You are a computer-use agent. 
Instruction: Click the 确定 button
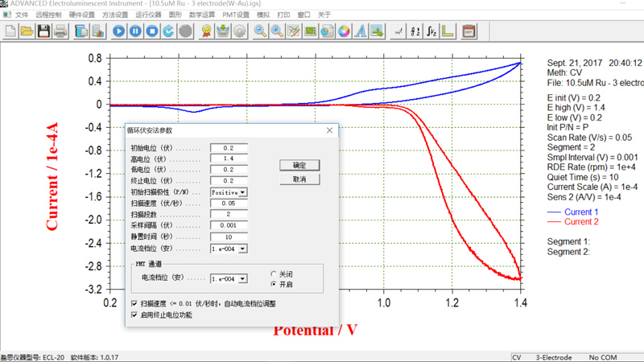click(x=299, y=165)
